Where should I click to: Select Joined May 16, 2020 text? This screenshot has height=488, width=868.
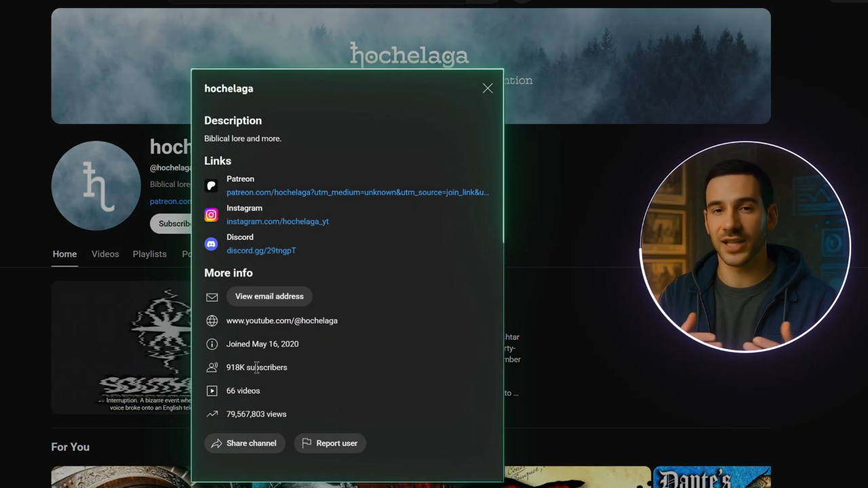pyautogui.click(x=262, y=344)
